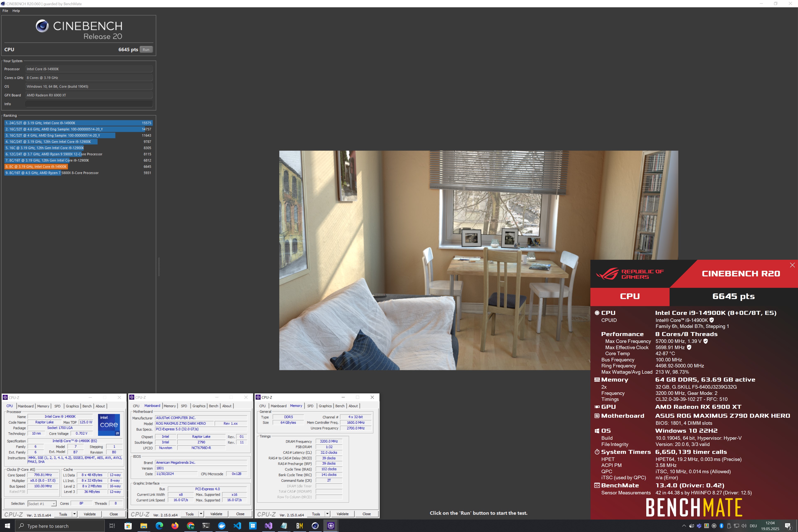Open the purple Visual Studio taskbar icon
798x532 pixels.
268,526
